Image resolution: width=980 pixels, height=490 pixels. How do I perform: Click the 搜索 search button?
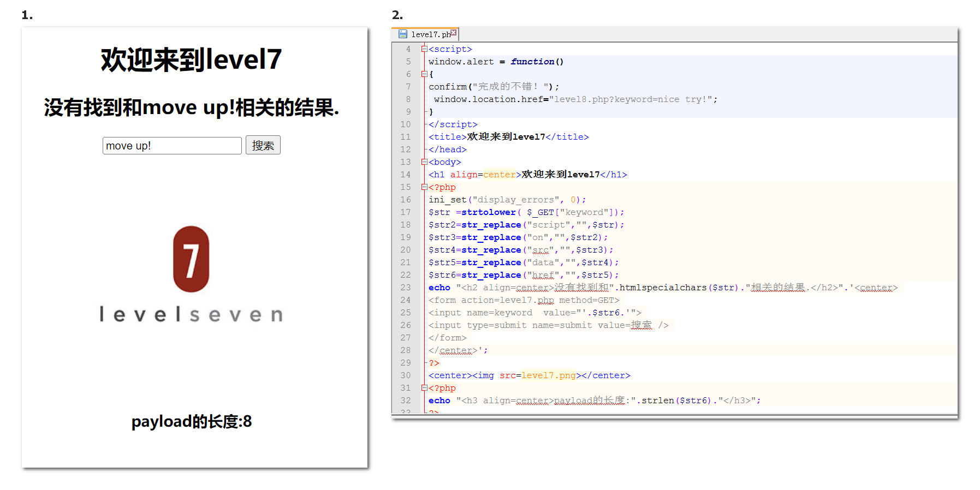click(x=263, y=145)
